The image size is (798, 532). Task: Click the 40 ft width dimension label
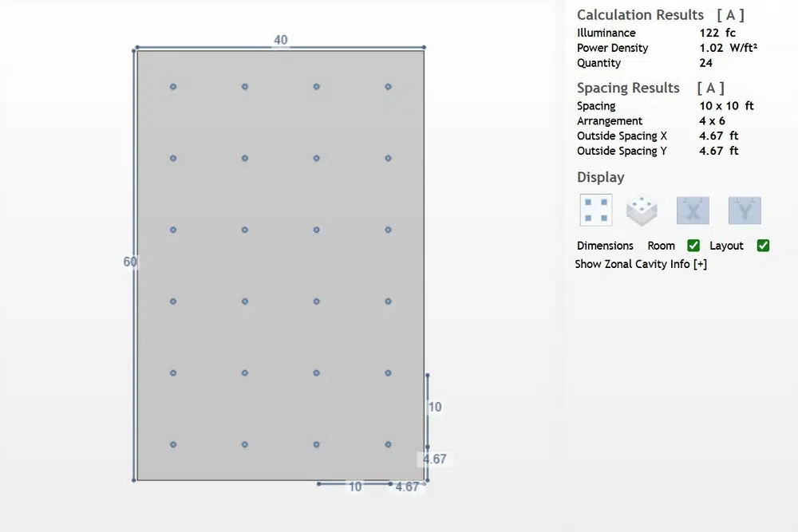point(281,40)
